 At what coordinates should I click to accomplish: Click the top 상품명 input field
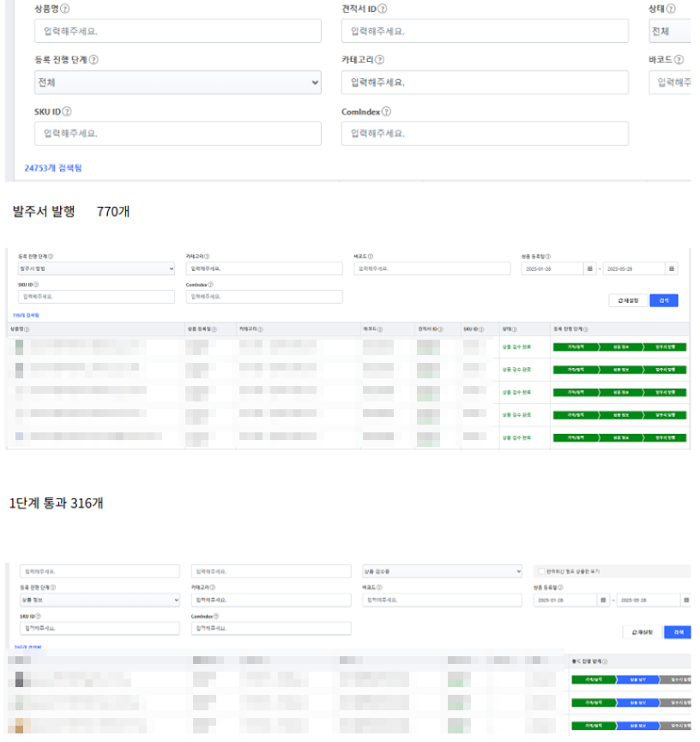click(x=178, y=31)
